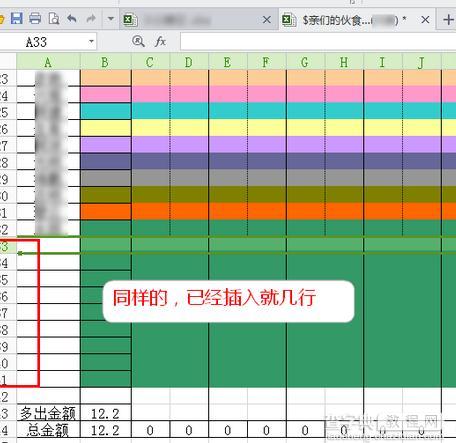The width and height of the screenshot is (456, 443).
Task: Click 12.2 next to 多出金额
Action: pyautogui.click(x=106, y=413)
